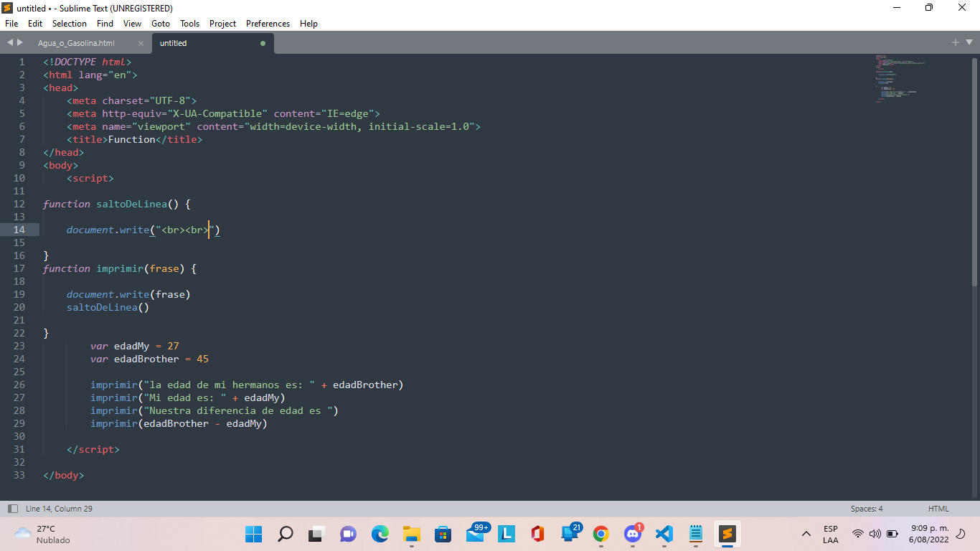980x551 pixels.
Task: Open the Tools menu
Action: click(x=189, y=24)
